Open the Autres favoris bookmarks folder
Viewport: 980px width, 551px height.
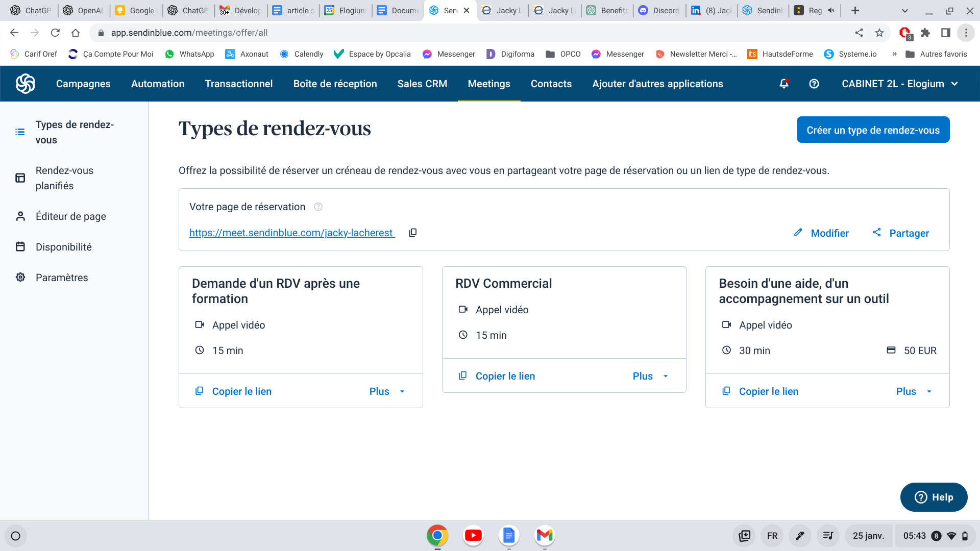point(936,54)
